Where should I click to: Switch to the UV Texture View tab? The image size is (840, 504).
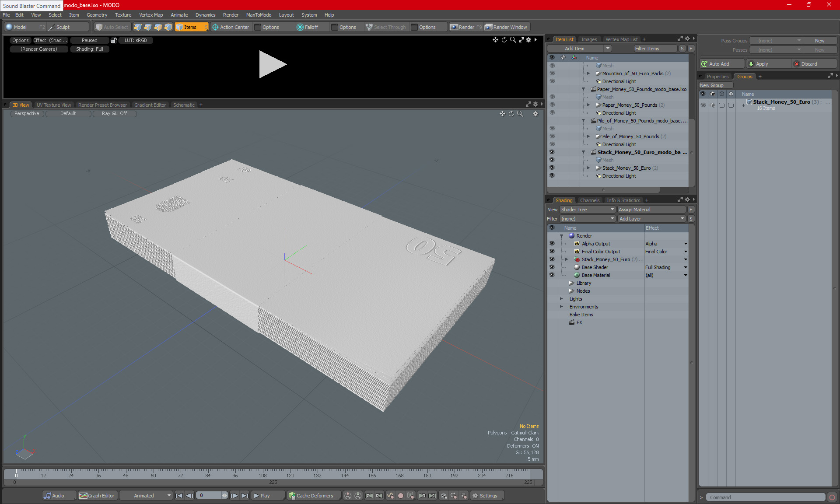tap(53, 105)
